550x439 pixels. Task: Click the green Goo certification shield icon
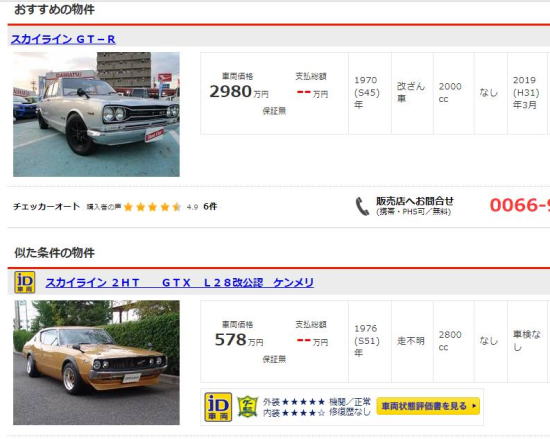(x=248, y=407)
